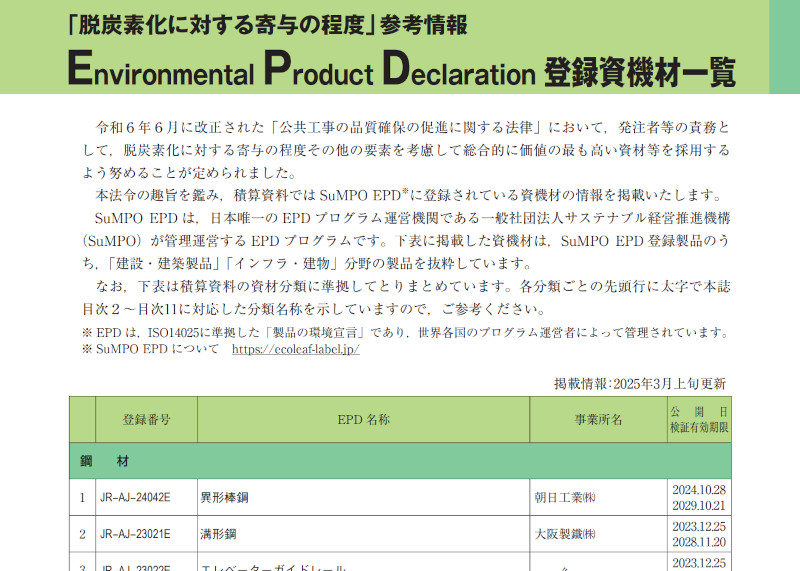Screen dimensions: 800x571
Task: Click the 「脱炭素化に対する寄与の程度」参考情報 heading
Action: 268,24
